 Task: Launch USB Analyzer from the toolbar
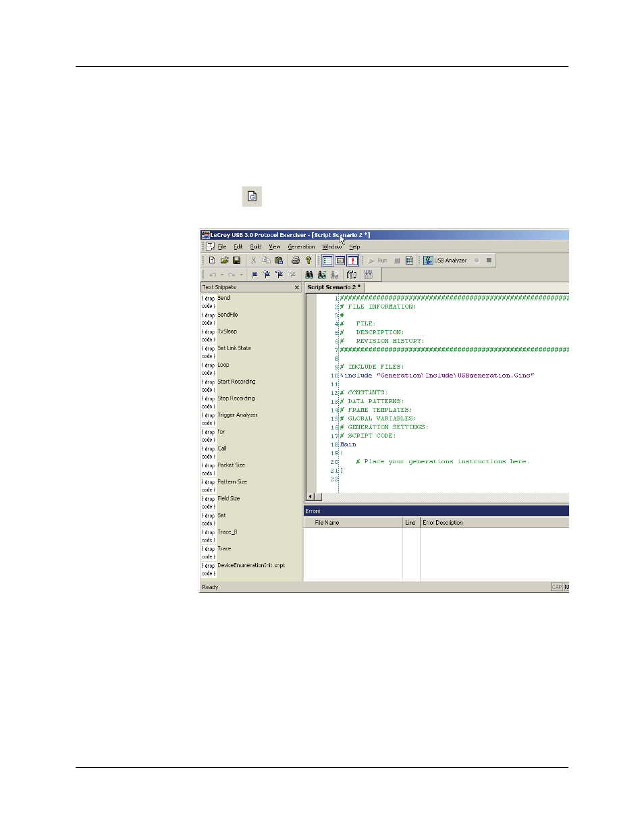445,261
